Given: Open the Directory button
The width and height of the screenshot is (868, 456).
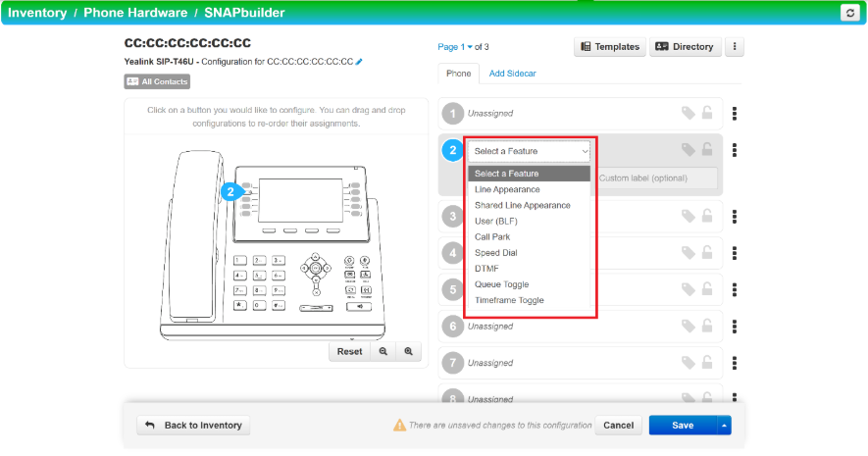Looking at the screenshot, I should (685, 47).
